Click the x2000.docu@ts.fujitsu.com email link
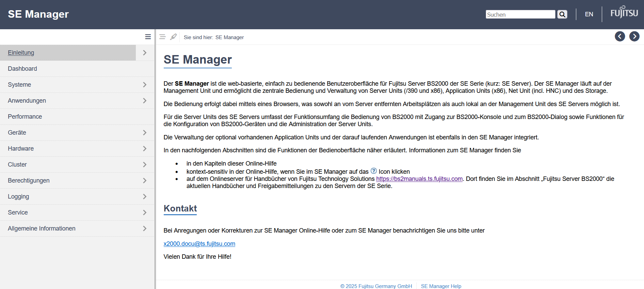This screenshot has width=644, height=289. coord(199,244)
